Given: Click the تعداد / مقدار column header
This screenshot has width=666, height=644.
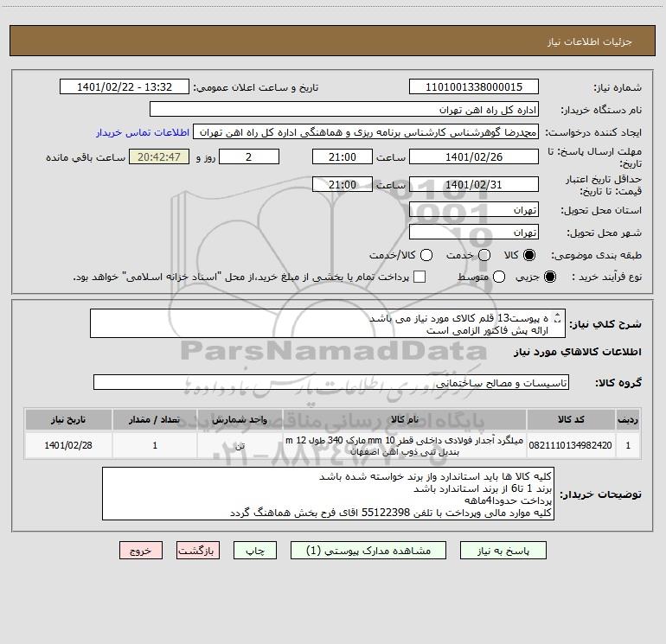Looking at the screenshot, I should [x=155, y=419].
